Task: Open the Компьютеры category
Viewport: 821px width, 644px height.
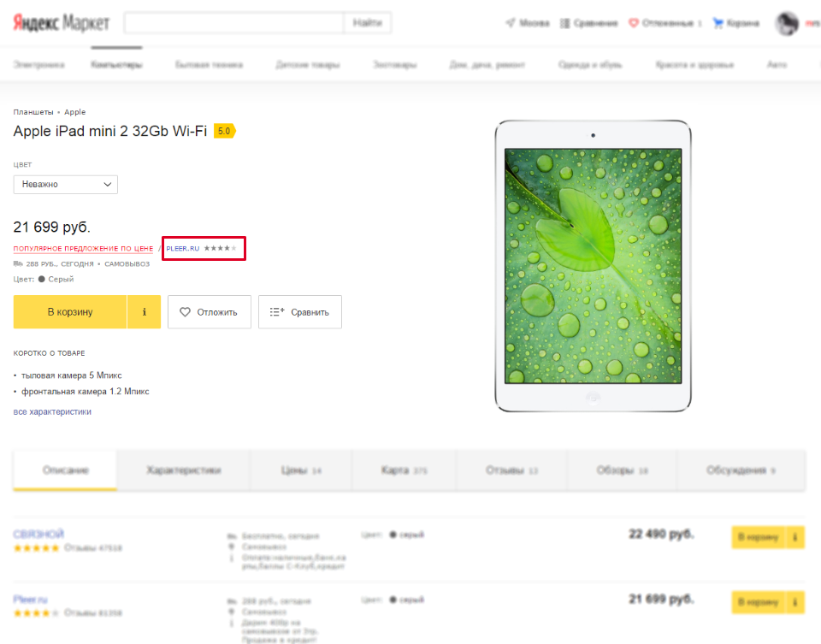Action: tap(116, 65)
